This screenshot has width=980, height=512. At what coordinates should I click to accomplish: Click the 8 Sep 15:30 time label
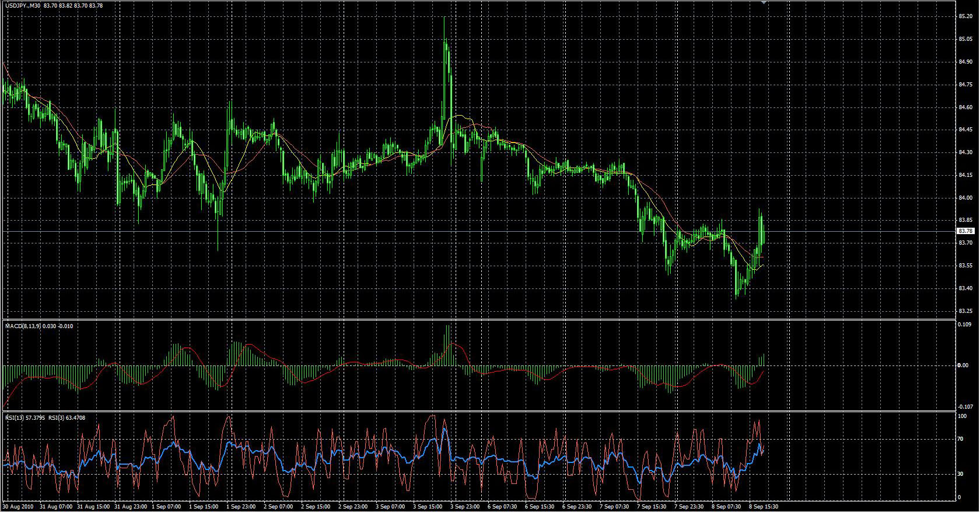click(764, 507)
